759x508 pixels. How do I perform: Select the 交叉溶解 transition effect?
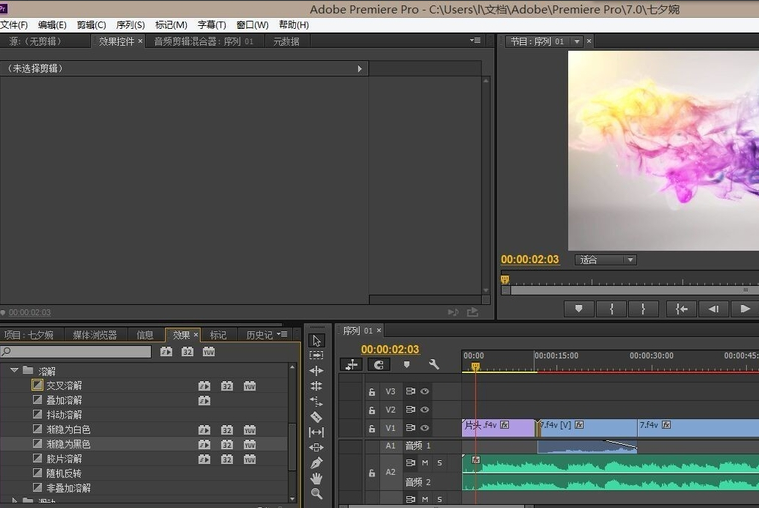pos(63,385)
